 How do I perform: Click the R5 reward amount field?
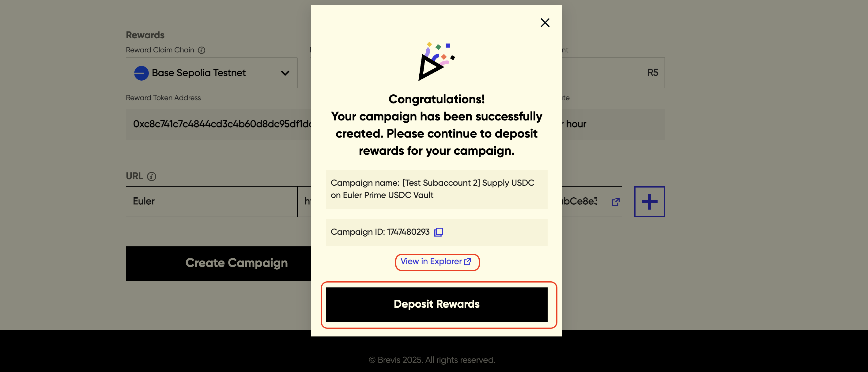(x=613, y=73)
